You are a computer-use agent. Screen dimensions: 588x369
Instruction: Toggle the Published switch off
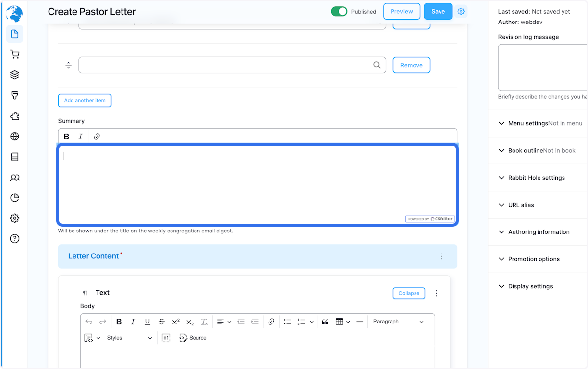[339, 11]
